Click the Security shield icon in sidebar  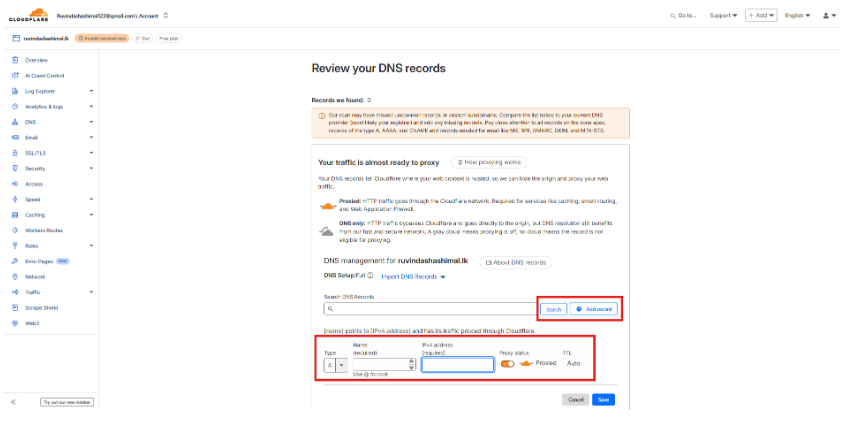click(15, 168)
